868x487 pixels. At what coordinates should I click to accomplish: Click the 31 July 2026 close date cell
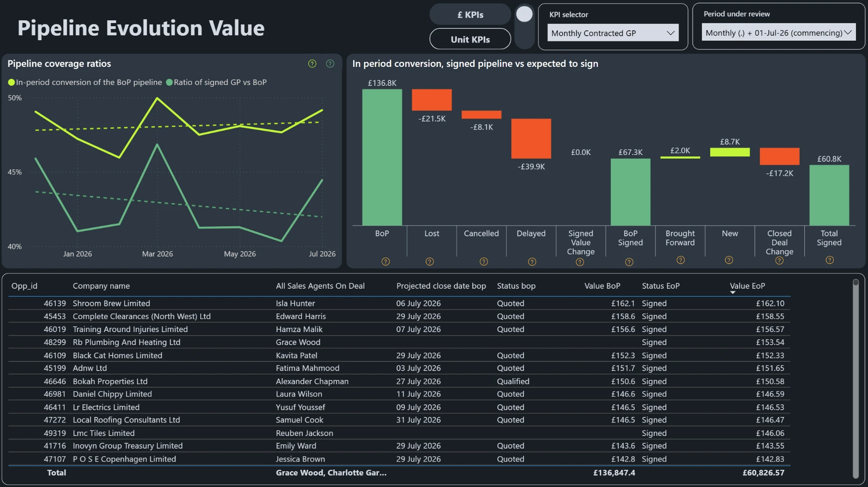419,420
